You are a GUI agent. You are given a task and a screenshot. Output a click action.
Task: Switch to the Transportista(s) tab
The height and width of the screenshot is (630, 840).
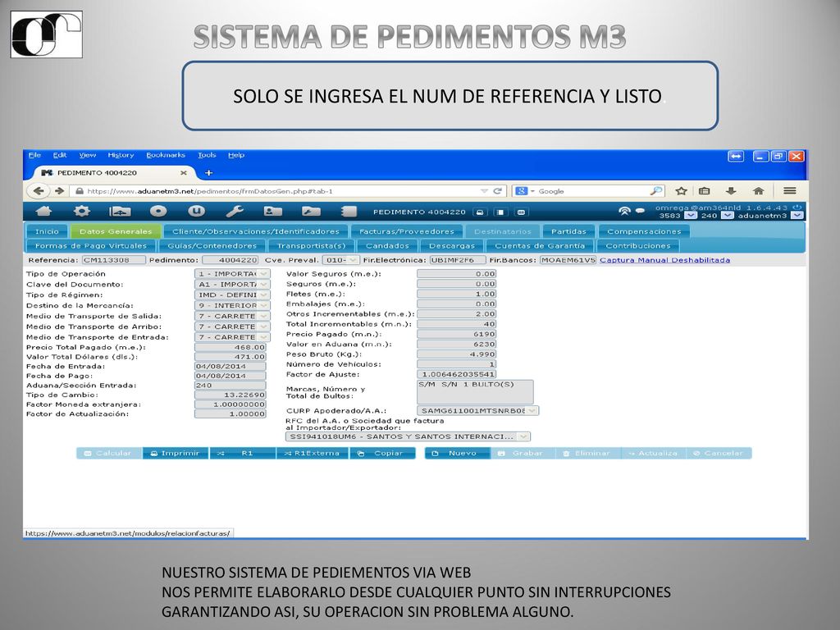click(311, 246)
